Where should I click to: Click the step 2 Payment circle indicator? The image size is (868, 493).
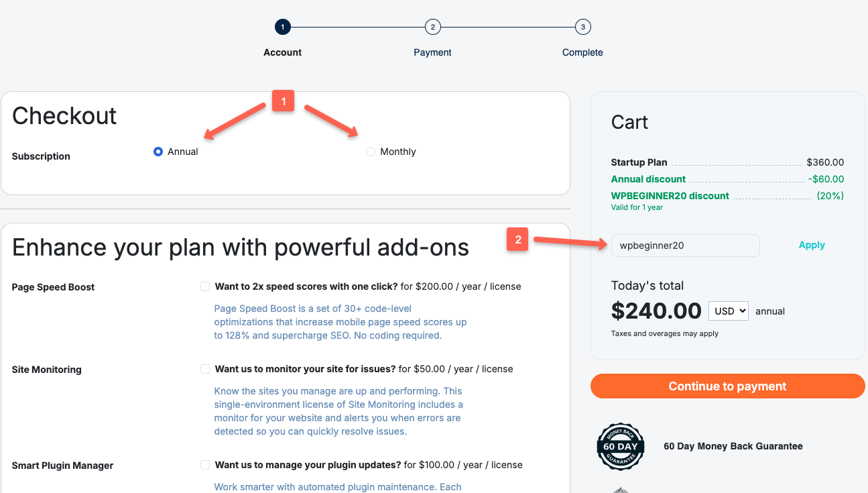[x=432, y=27]
